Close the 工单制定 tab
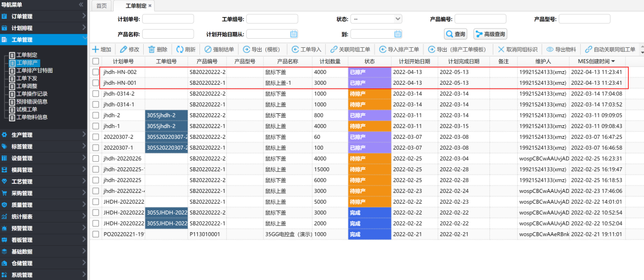Viewport: 644px width, 280px height. [150, 6]
